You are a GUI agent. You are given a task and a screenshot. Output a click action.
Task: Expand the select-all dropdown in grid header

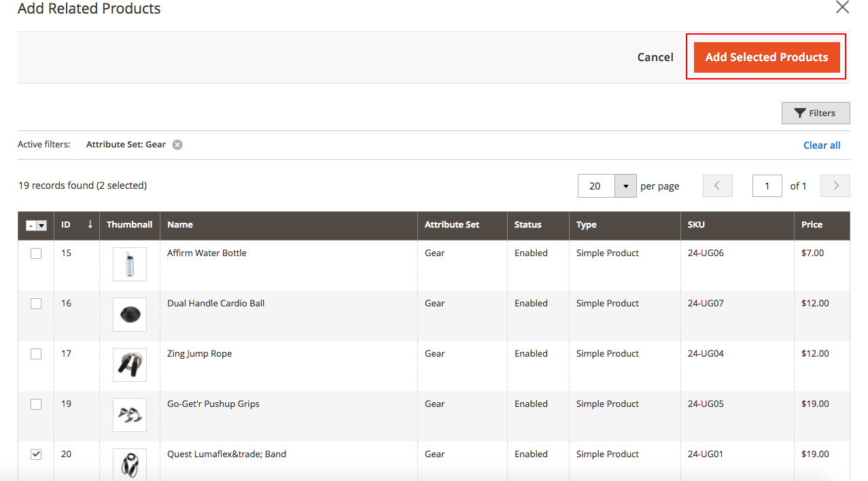pyautogui.click(x=41, y=224)
